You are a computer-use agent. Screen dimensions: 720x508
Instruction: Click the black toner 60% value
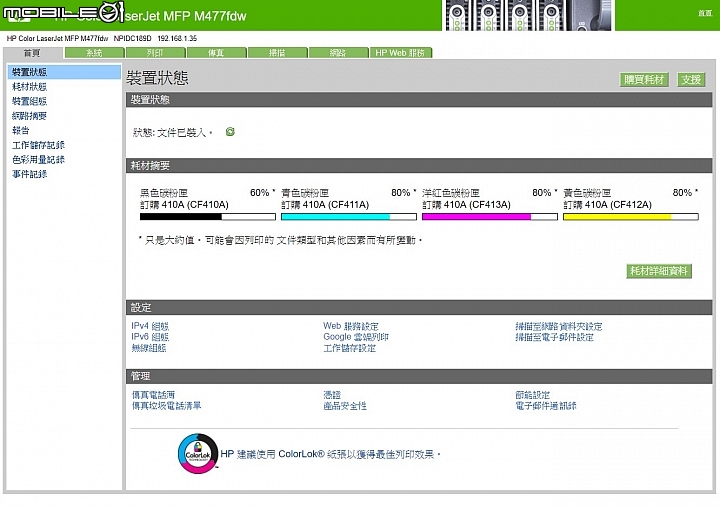pyautogui.click(x=260, y=192)
